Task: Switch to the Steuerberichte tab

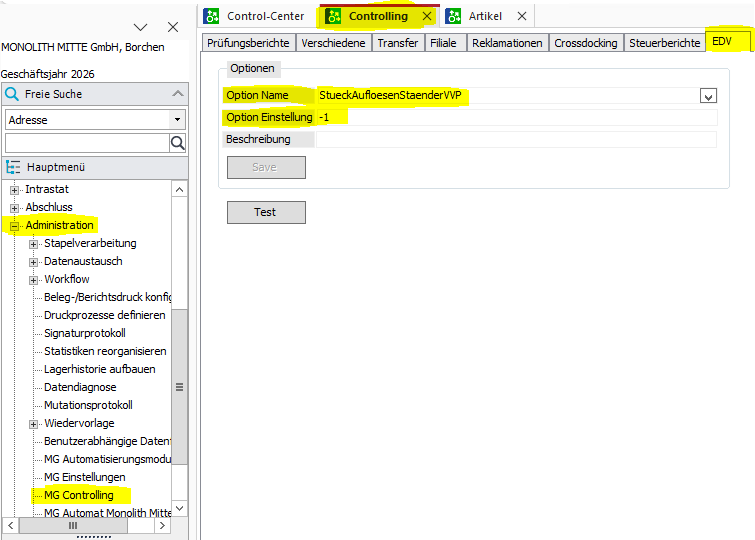Action: point(664,43)
